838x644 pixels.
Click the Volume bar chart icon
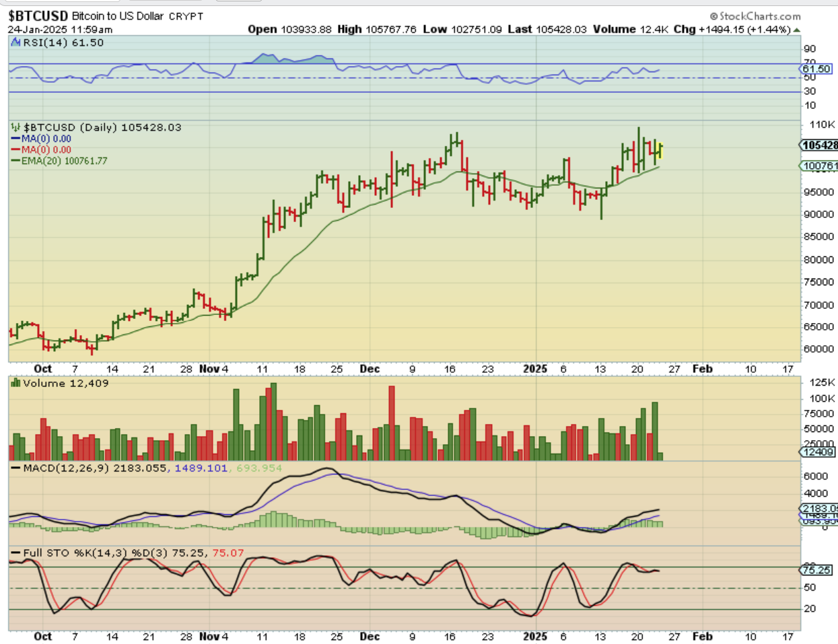coord(15,383)
